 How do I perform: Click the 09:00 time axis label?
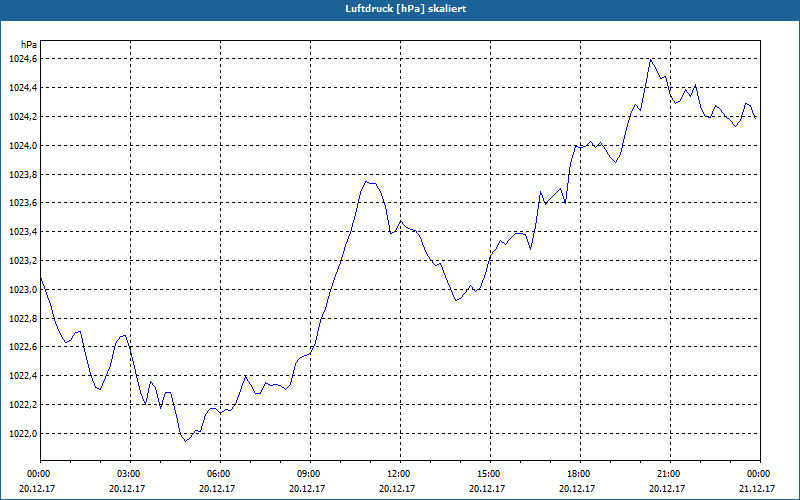tap(310, 474)
